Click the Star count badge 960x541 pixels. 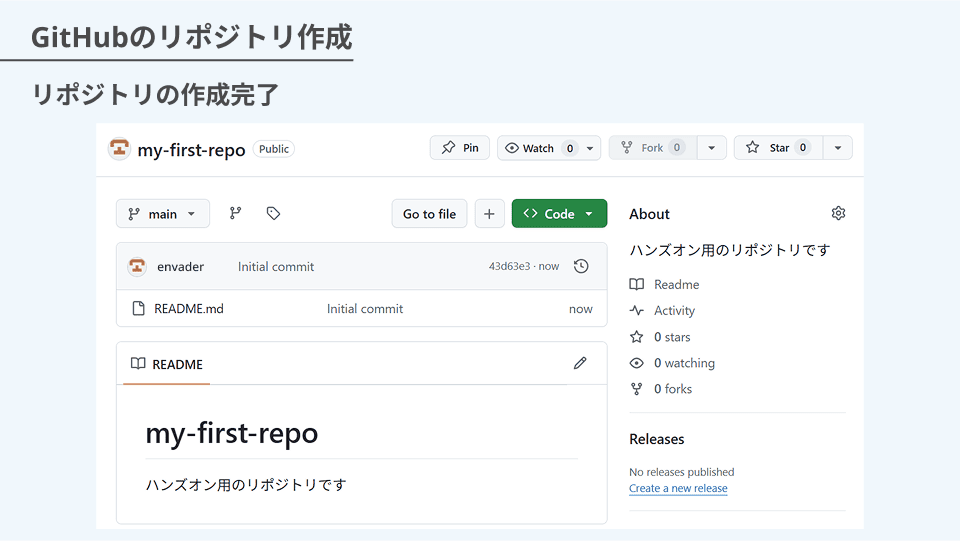(x=803, y=147)
